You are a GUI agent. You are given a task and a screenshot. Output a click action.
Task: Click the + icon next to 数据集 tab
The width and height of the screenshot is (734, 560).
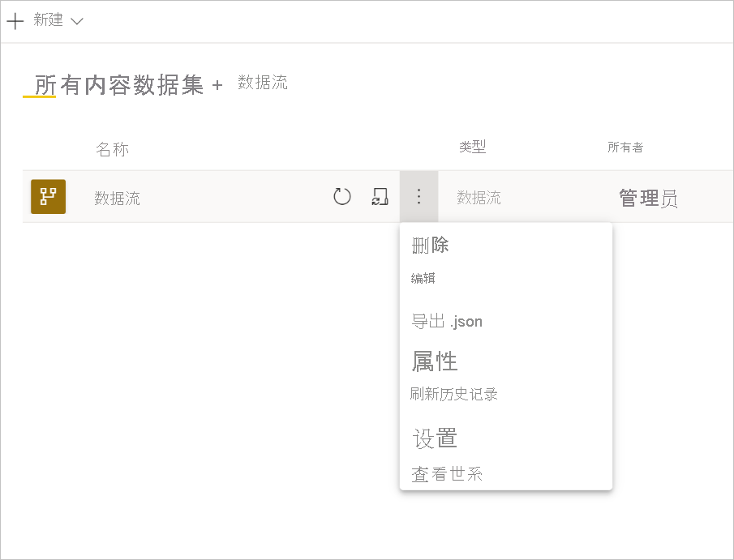(x=217, y=85)
